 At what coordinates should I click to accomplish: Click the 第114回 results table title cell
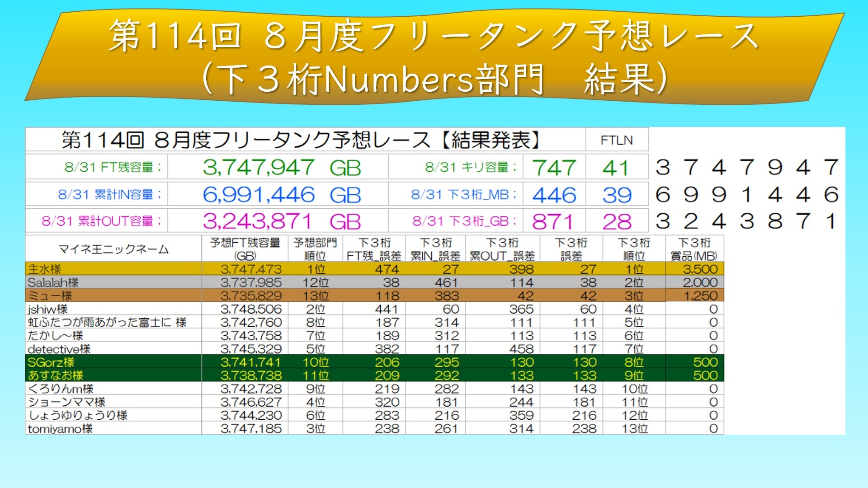301,140
